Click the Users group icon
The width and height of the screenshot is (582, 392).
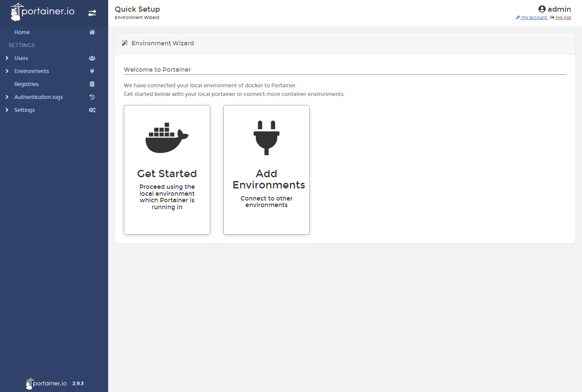(x=92, y=58)
